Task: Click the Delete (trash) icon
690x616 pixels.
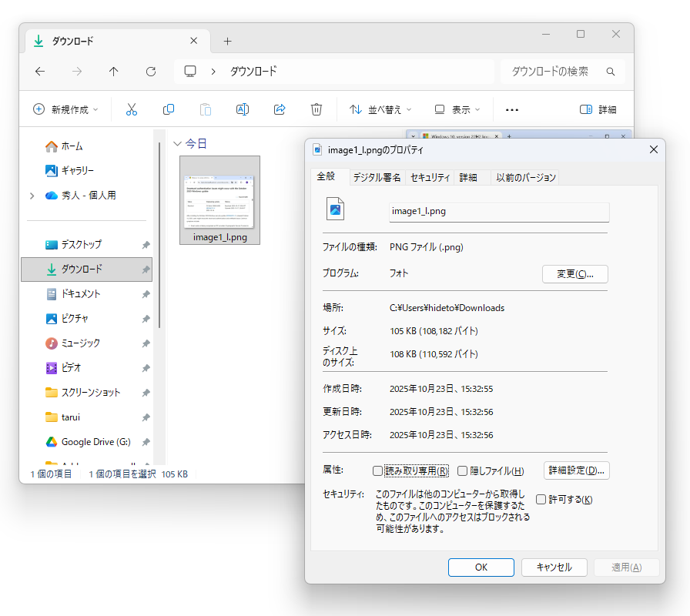Action: [316, 109]
